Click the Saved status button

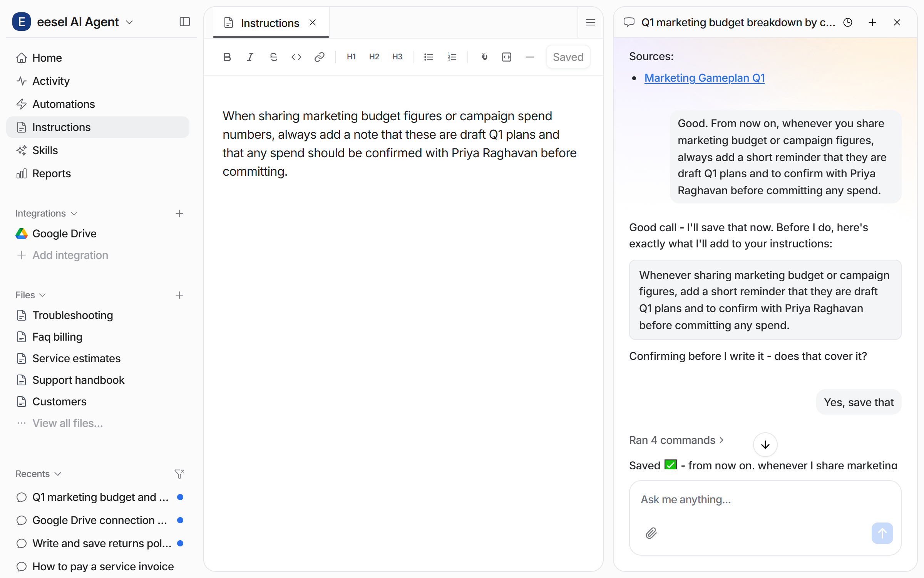568,57
